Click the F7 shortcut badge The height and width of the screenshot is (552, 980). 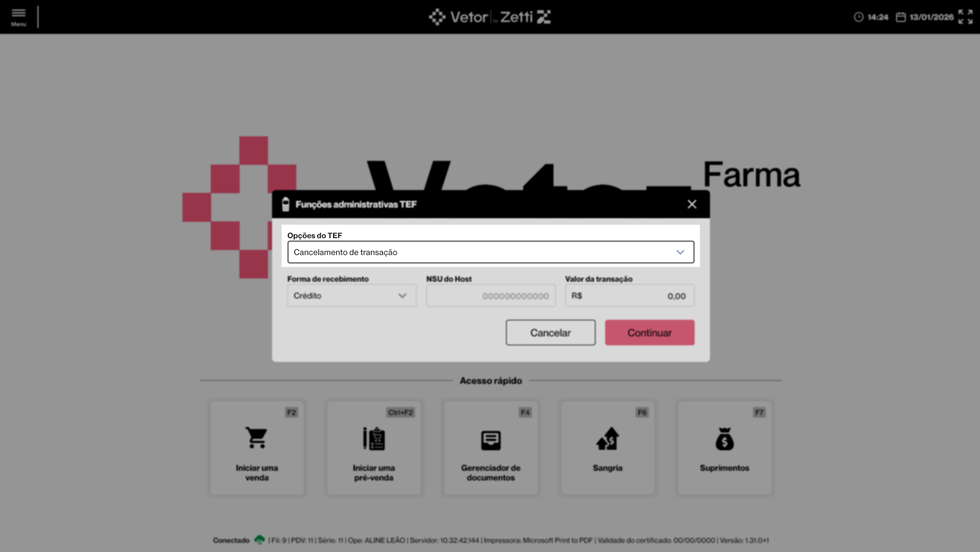pos(759,412)
